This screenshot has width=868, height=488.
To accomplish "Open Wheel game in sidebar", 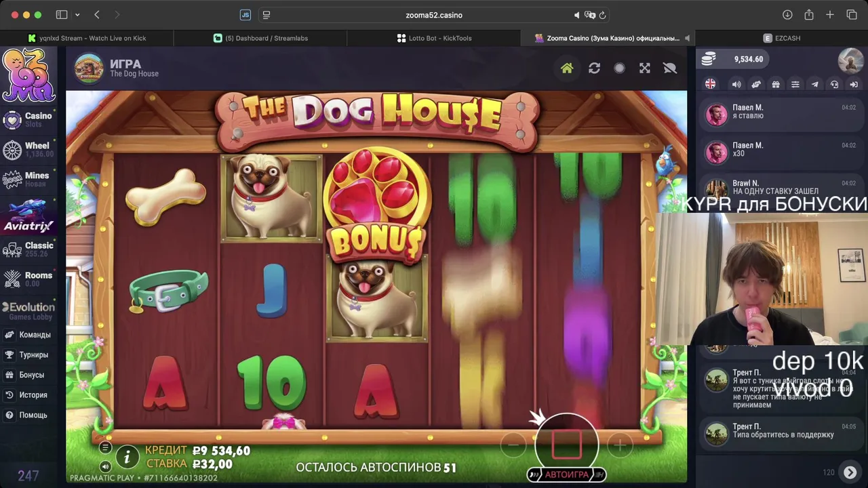I will pyautogui.click(x=28, y=149).
